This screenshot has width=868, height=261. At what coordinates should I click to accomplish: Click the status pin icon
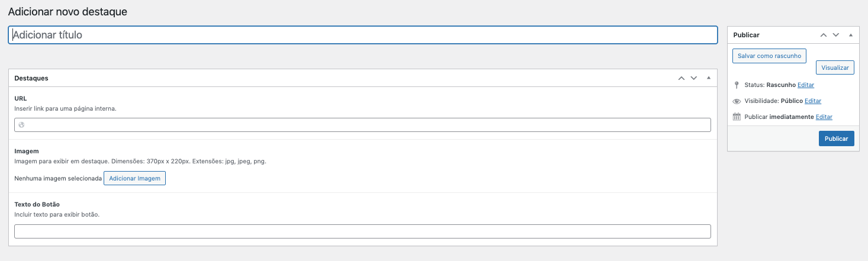737,85
